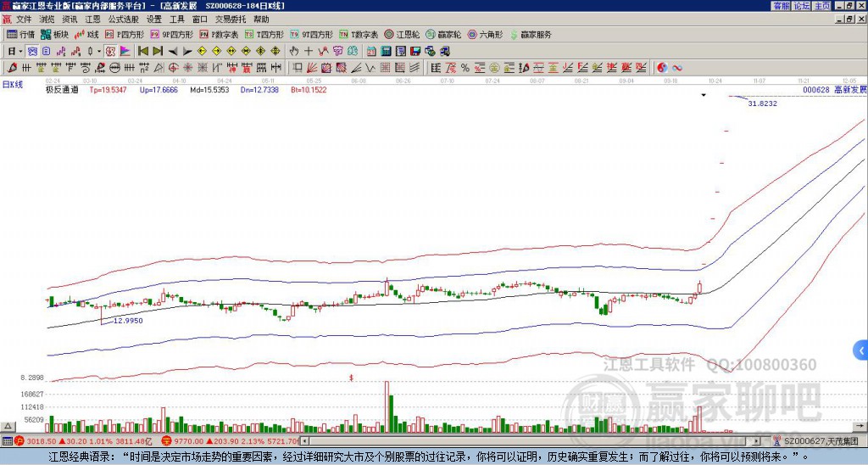Open the 公式选股 menu
The height and width of the screenshot is (465, 868).
coord(124,20)
